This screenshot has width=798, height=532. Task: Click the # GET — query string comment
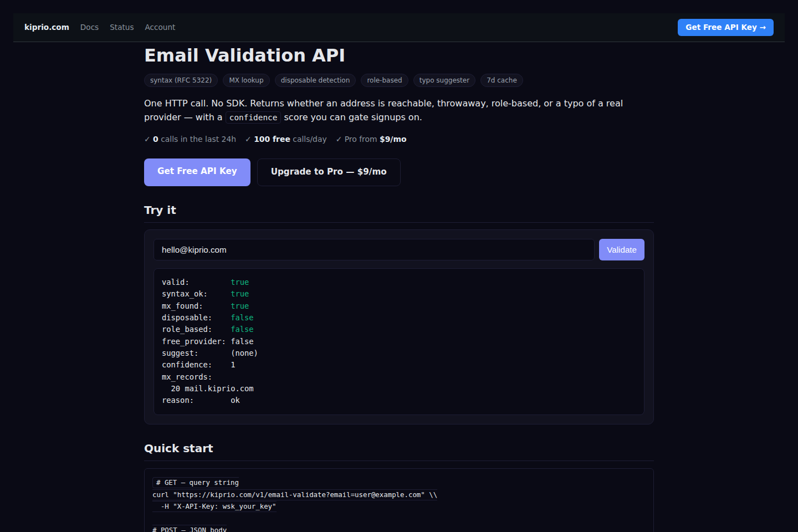click(197, 483)
